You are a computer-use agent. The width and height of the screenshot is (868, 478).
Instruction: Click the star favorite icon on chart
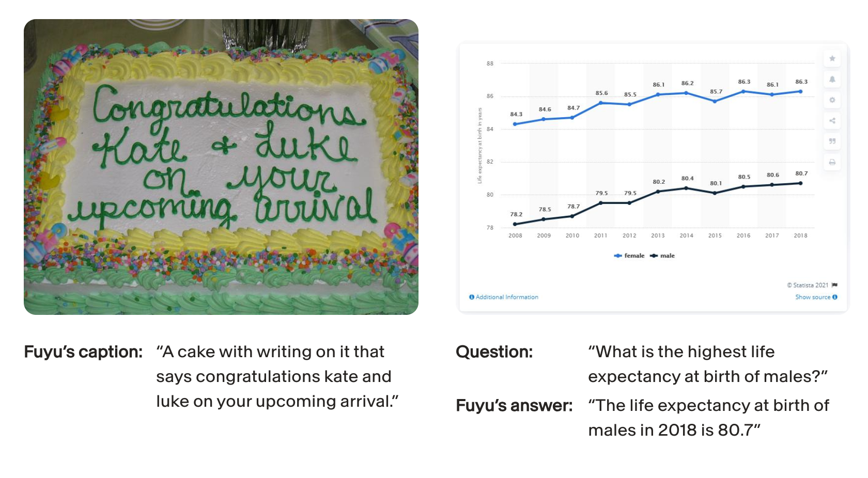click(832, 58)
